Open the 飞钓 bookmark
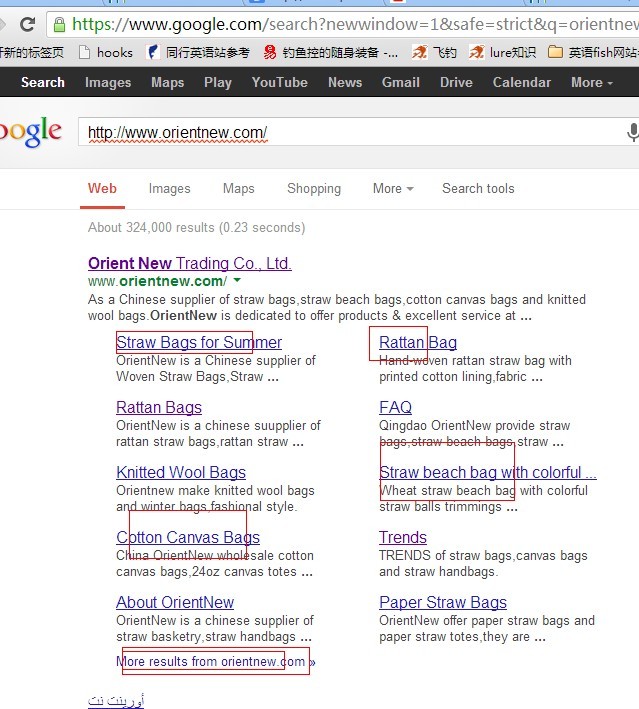The height and width of the screenshot is (709, 639). (434, 53)
